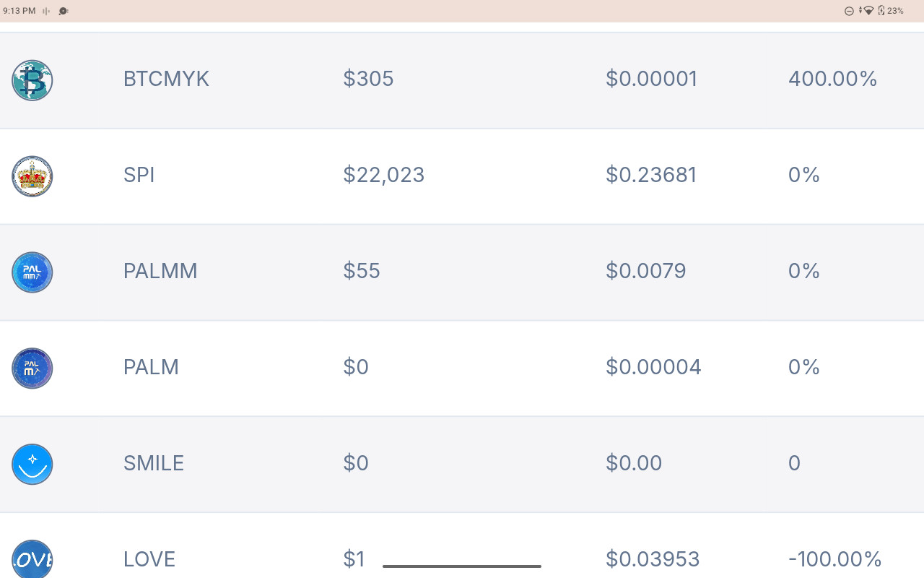This screenshot has width=924, height=578.
Task: View the $22,023 volume for SPI
Action: point(384,175)
